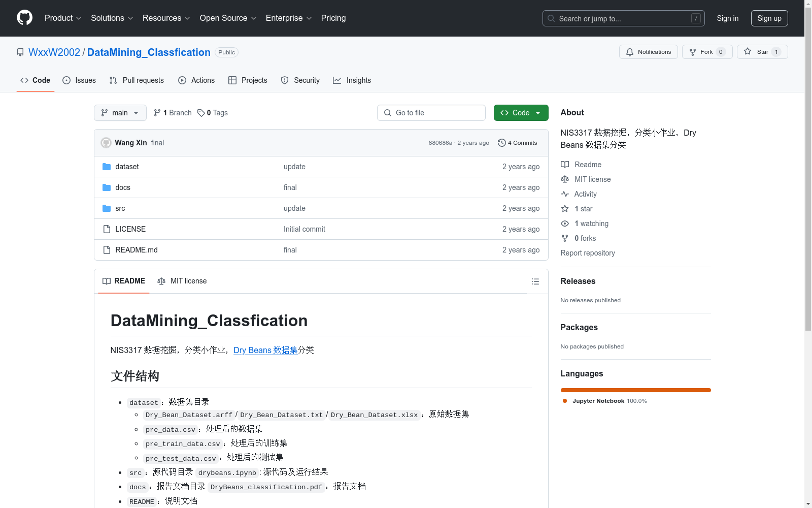Open the GitHub homepage logo
Viewport: 812px width, 508px height.
[x=24, y=18]
